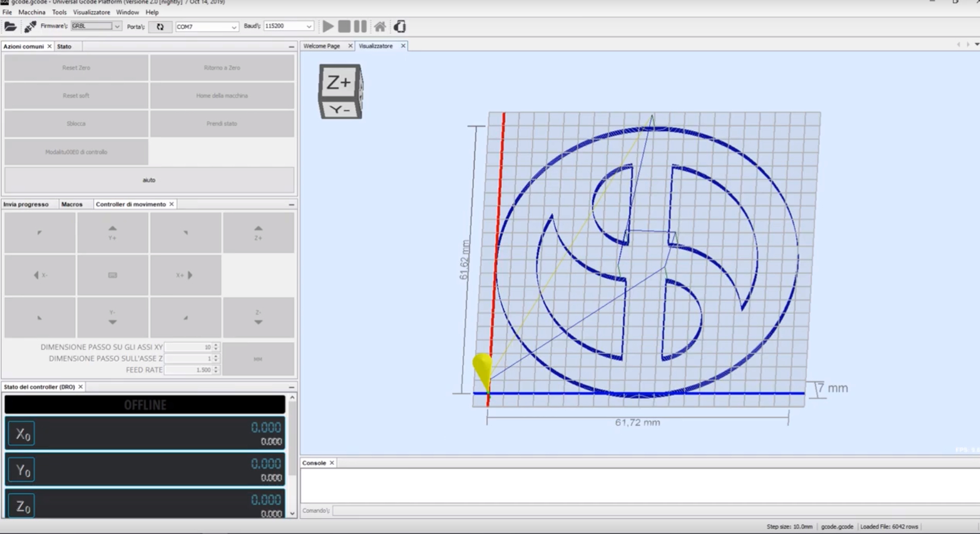980x534 pixels.
Task: Click the X0 reset axis button
Action: 21,434
